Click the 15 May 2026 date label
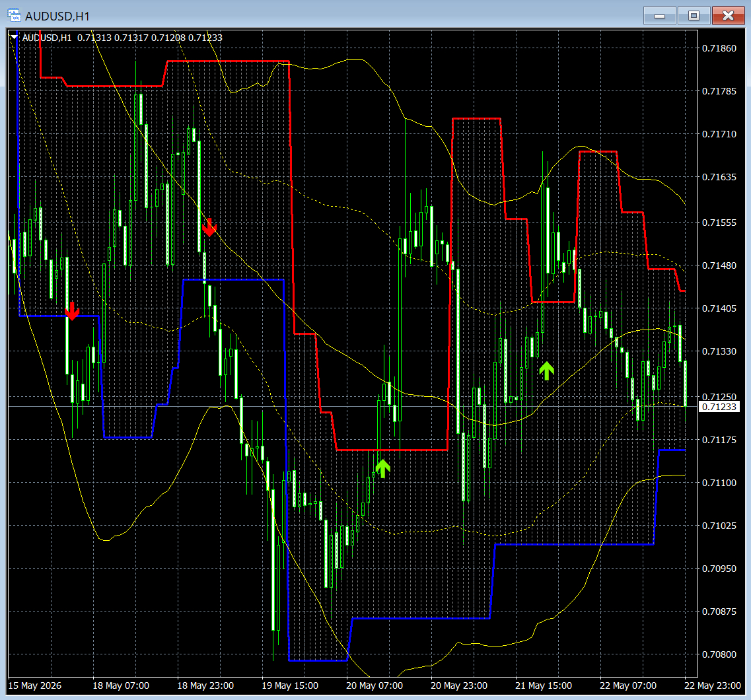The width and height of the screenshot is (751, 700). (x=35, y=685)
